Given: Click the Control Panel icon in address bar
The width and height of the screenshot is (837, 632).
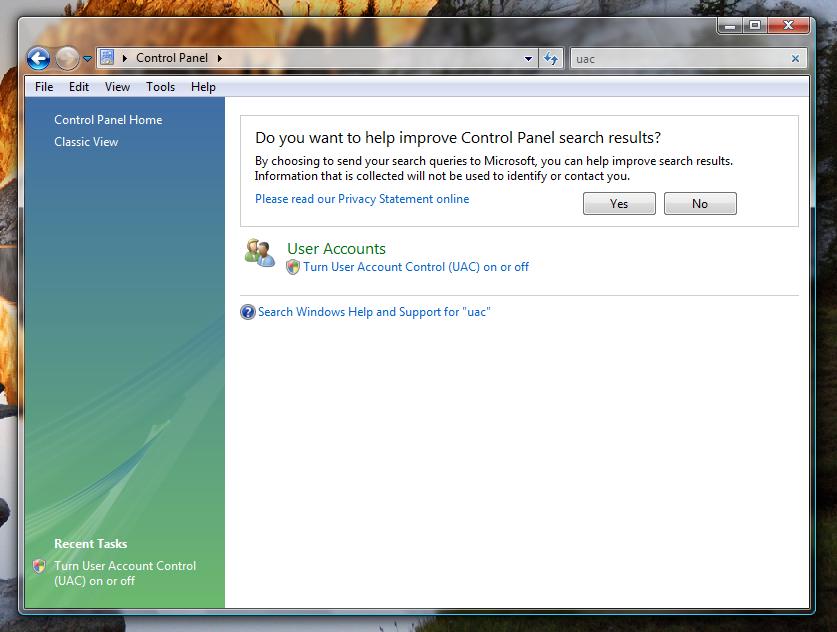Looking at the screenshot, I should (107, 58).
